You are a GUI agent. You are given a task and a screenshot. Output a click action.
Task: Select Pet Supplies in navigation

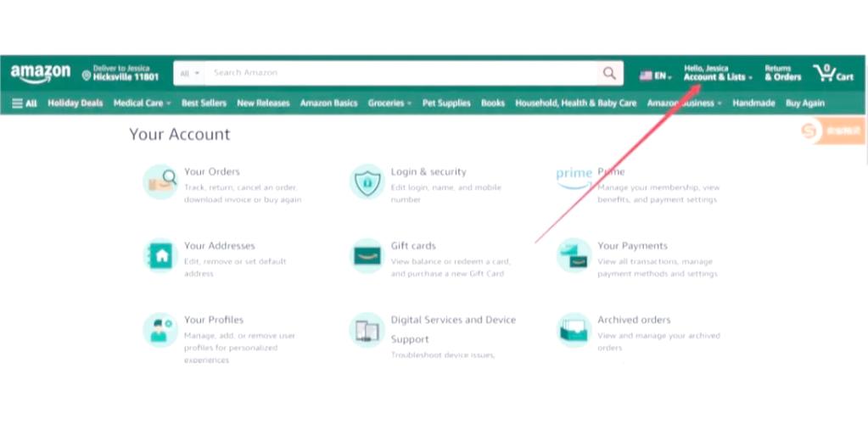click(446, 103)
